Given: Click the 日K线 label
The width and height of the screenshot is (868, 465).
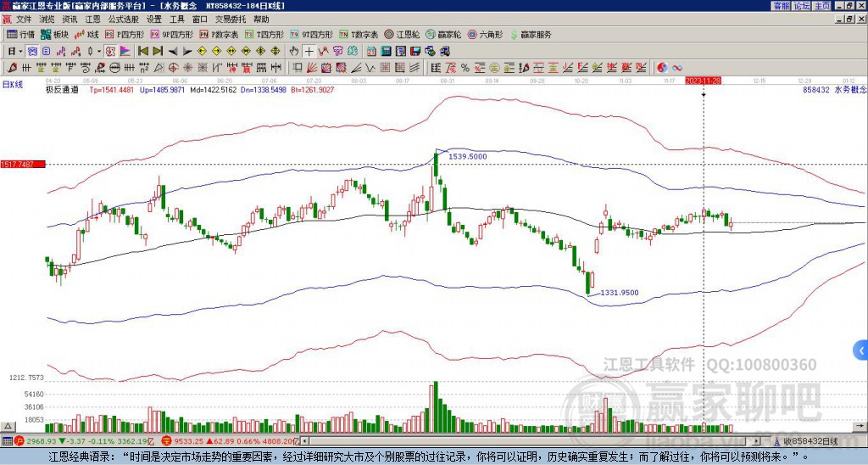Looking at the screenshot, I should click(x=13, y=84).
